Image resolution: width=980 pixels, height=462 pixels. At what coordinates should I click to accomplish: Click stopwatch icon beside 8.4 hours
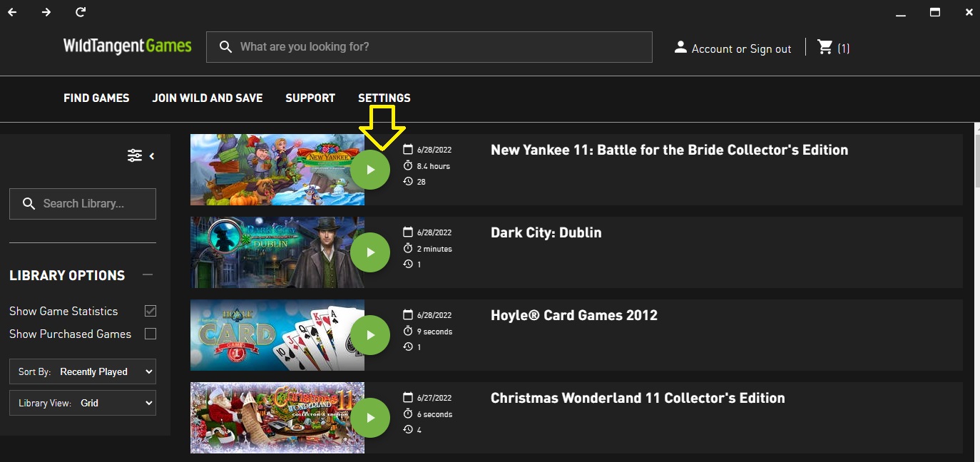(408, 165)
